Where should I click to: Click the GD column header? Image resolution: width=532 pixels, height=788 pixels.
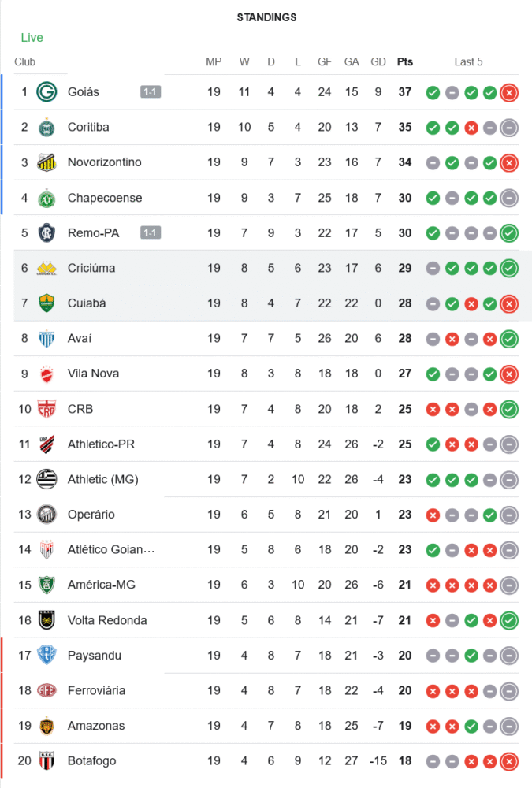click(378, 62)
